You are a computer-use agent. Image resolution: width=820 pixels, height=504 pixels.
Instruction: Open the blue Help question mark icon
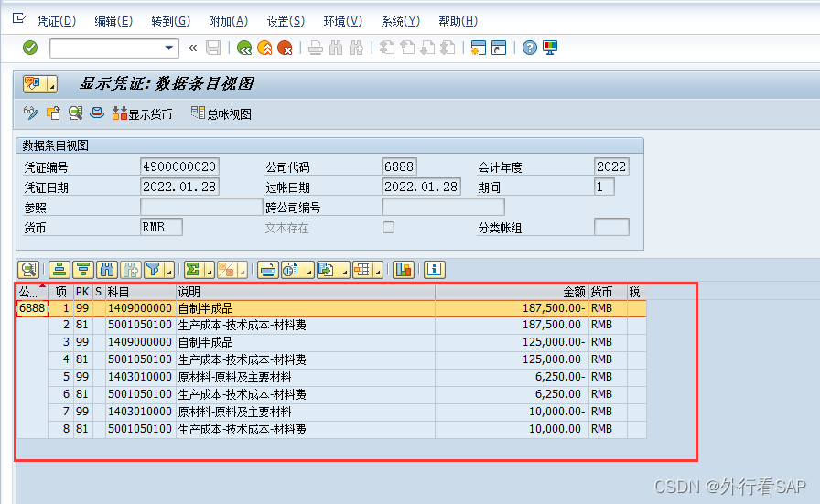[530, 48]
